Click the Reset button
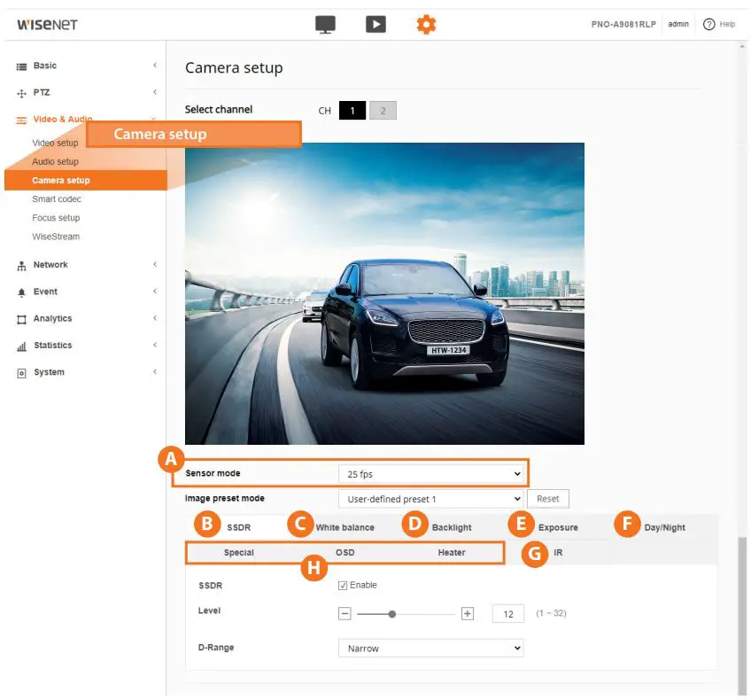Screen dimensions: 751x700 pyautogui.click(x=548, y=499)
